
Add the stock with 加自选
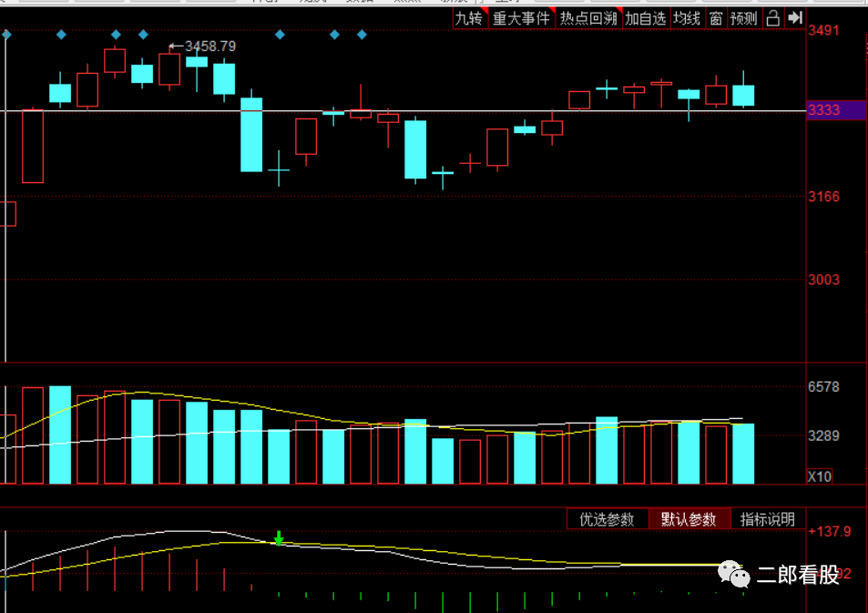(x=646, y=18)
